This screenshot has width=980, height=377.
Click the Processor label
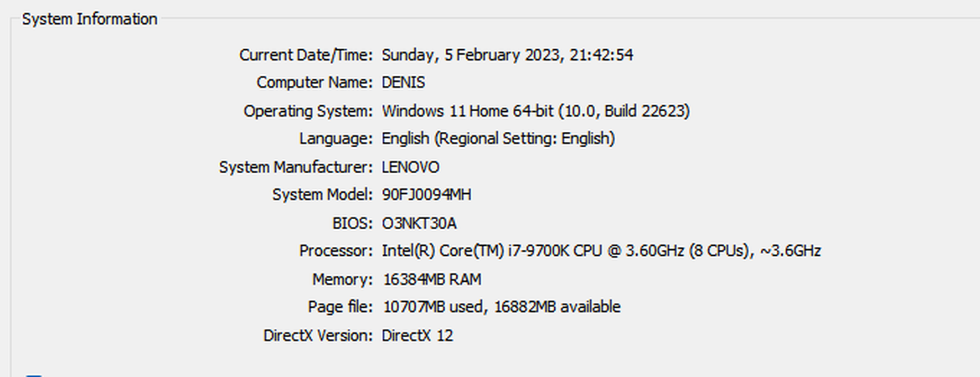coord(336,251)
